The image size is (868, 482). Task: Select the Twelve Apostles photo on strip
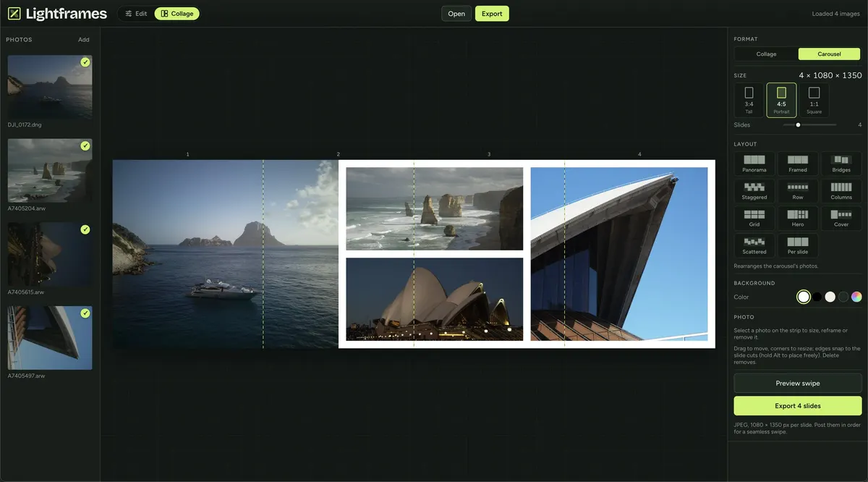(x=434, y=208)
